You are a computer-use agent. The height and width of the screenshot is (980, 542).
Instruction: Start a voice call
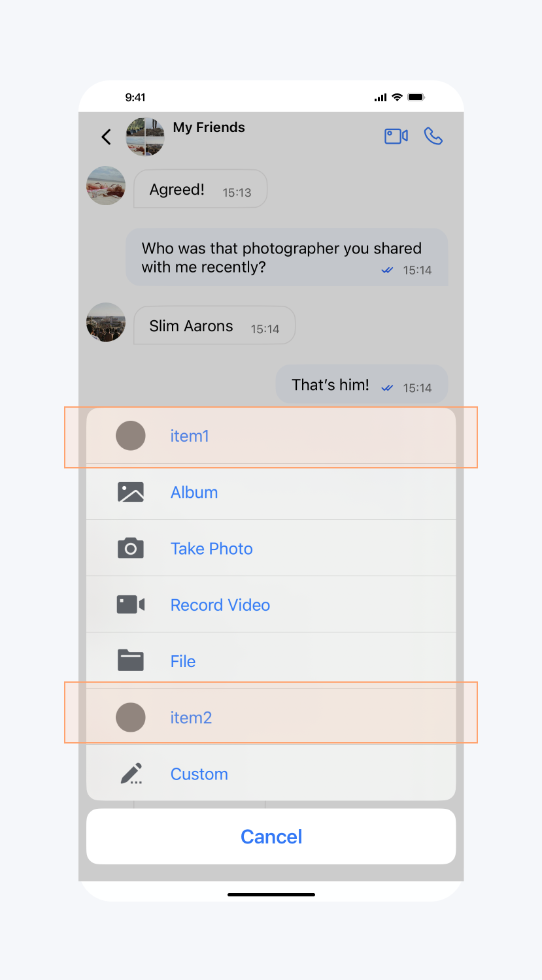point(433,136)
